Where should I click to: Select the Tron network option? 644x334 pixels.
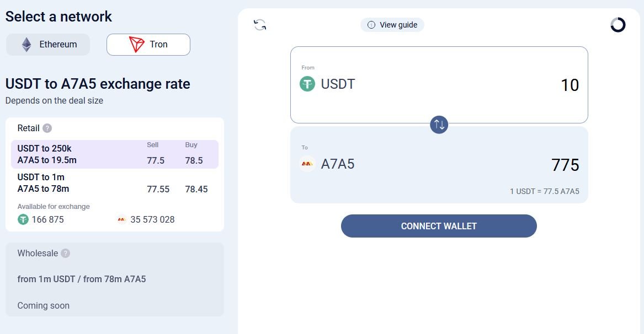pos(148,45)
